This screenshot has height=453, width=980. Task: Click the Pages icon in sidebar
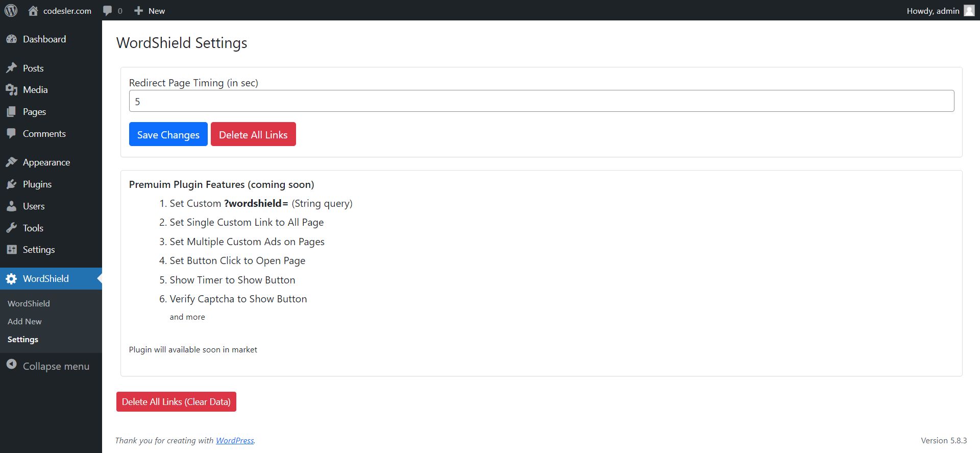coord(11,112)
